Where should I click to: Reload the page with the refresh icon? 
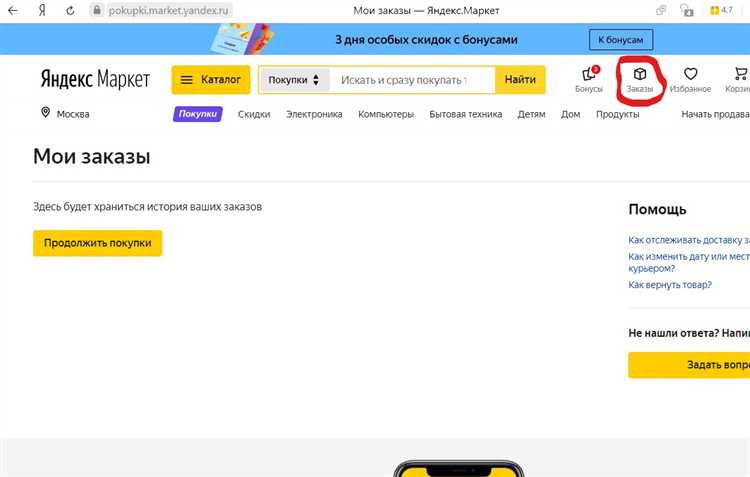[69, 11]
